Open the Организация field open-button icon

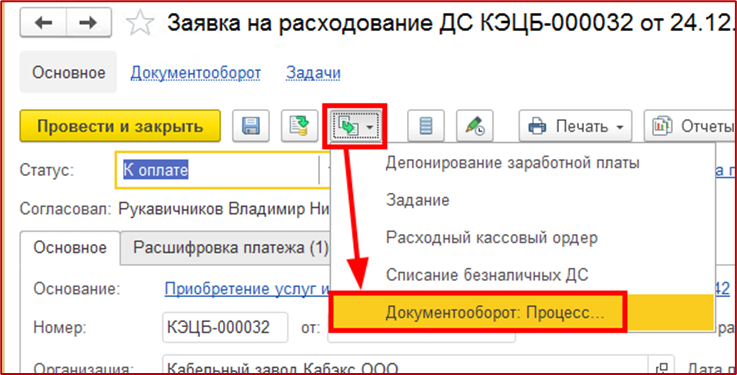pyautogui.click(x=662, y=367)
